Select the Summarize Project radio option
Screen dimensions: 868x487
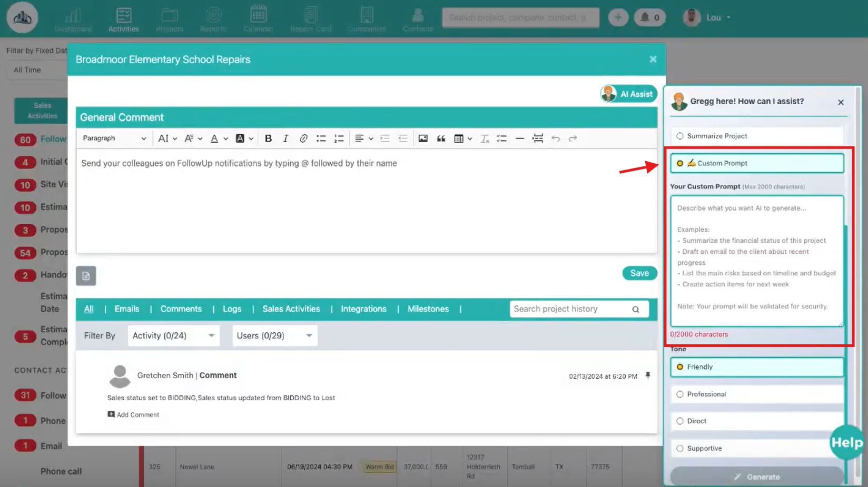pyautogui.click(x=680, y=136)
